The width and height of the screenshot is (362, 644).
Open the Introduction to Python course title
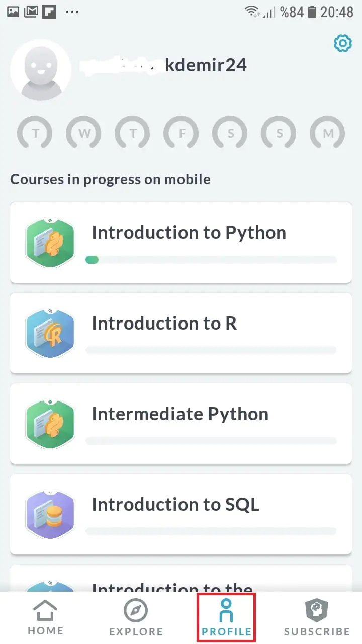(189, 233)
